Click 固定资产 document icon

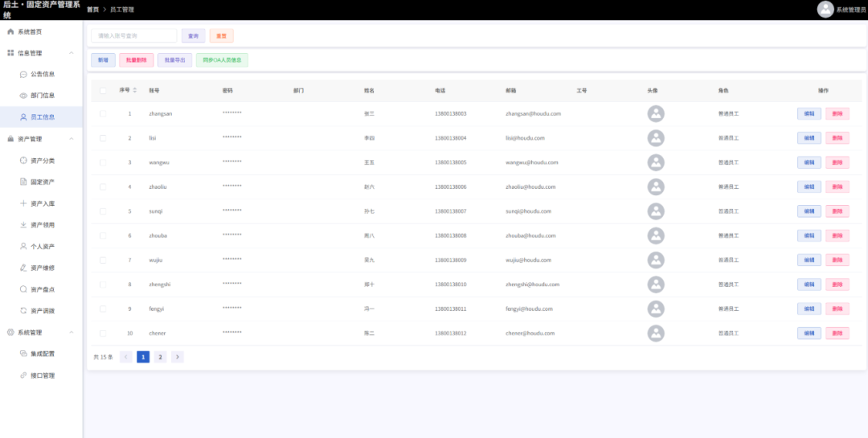[x=23, y=182]
